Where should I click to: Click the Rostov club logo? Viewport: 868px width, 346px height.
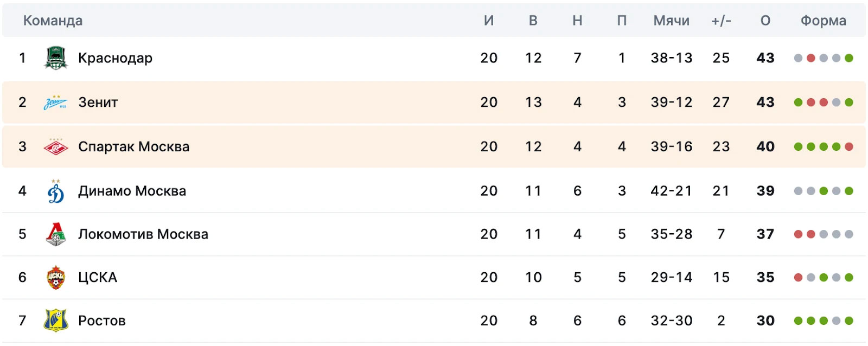[56, 321]
